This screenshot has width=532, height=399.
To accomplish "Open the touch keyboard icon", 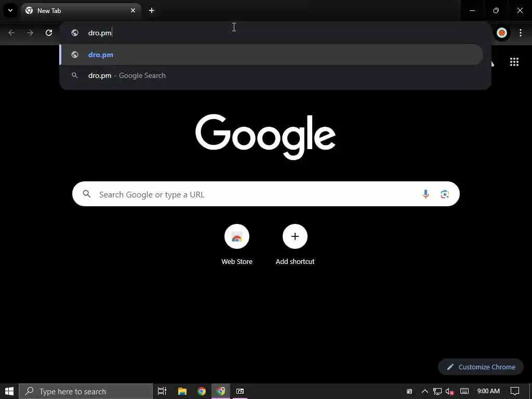I will pyautogui.click(x=464, y=391).
